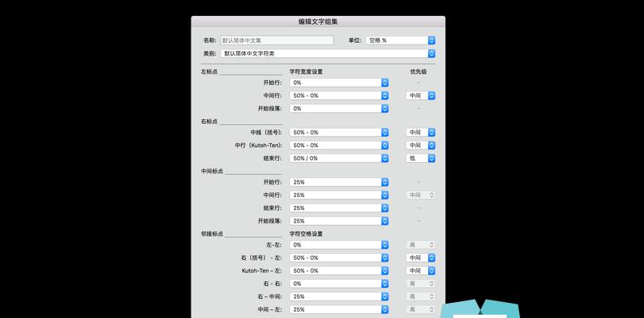Open 右标点 结束行 50% / 0% dropdown
The image size is (644, 318).
pos(339,158)
